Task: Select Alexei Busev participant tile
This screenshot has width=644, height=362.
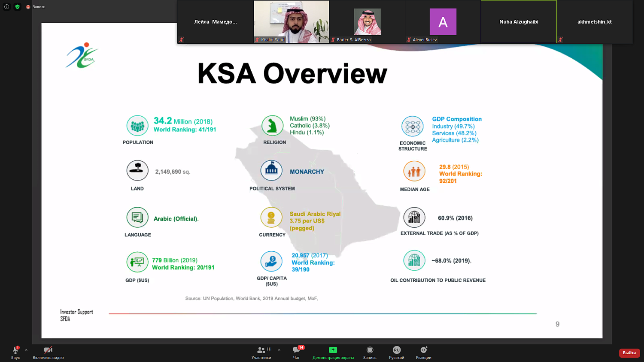Action: (x=443, y=22)
